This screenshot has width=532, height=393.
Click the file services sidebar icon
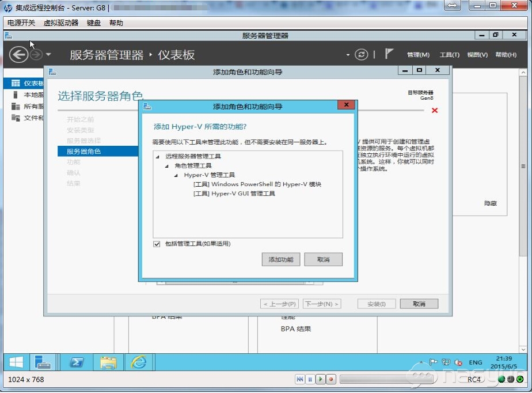click(x=16, y=118)
